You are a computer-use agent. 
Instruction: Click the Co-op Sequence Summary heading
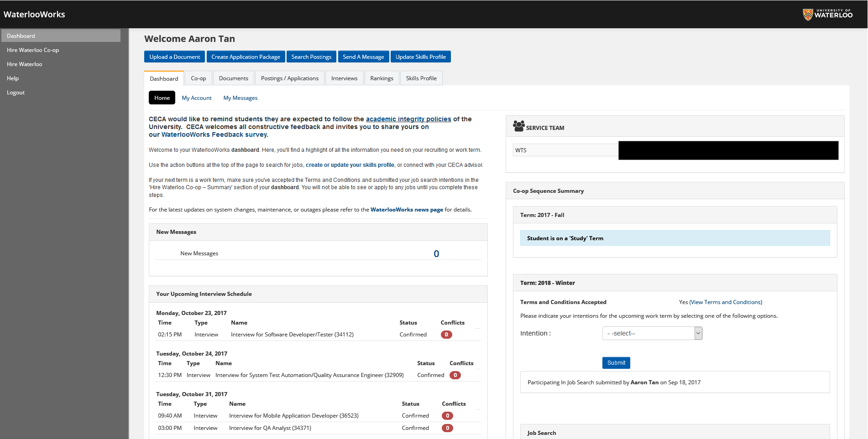point(548,191)
